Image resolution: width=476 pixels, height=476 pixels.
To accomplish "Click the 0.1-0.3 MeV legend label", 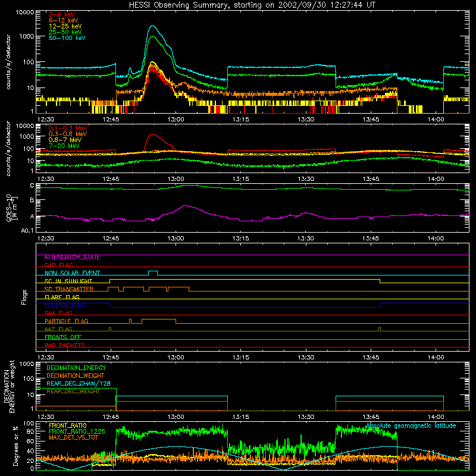I will 68,128.
